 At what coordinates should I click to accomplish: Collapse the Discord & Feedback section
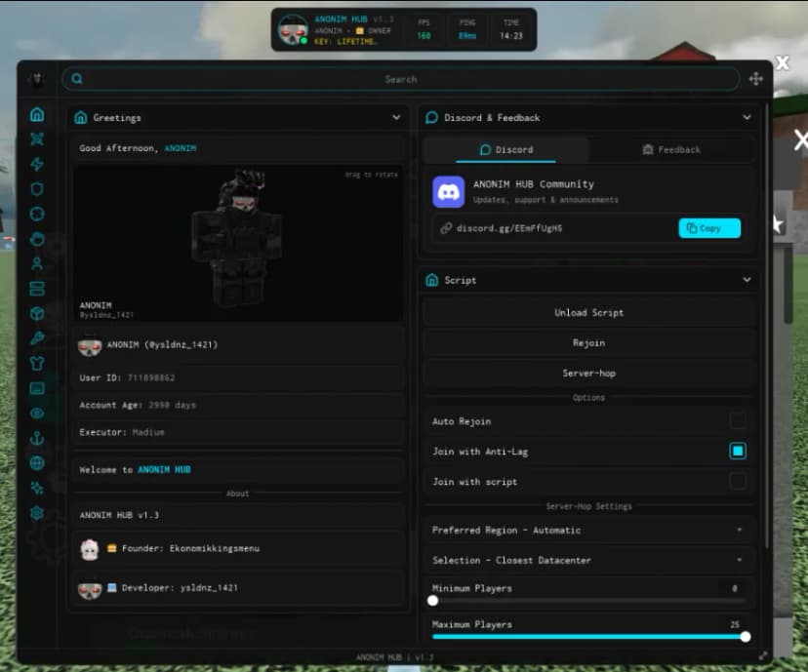(x=747, y=117)
